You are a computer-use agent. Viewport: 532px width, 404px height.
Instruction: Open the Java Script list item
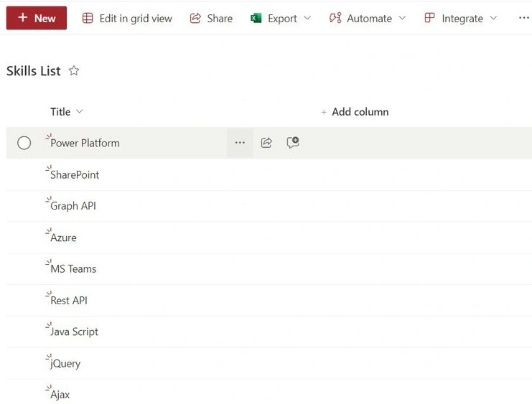pyautogui.click(x=74, y=332)
